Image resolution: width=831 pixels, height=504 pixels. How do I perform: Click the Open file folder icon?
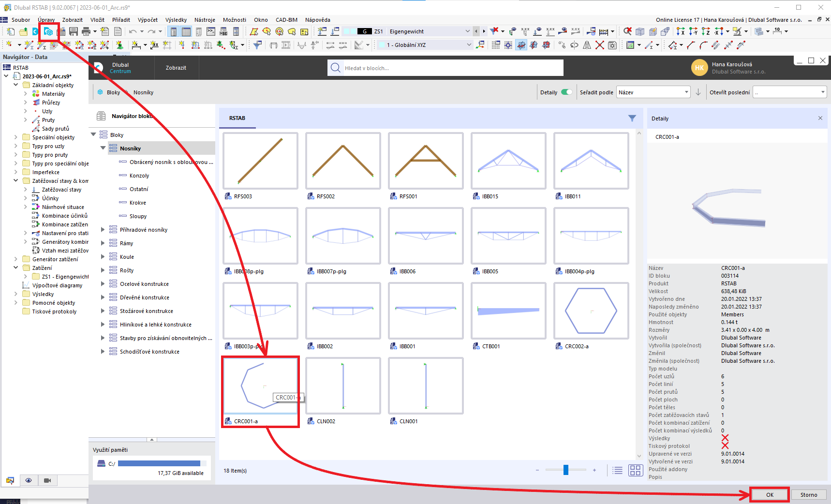(23, 31)
